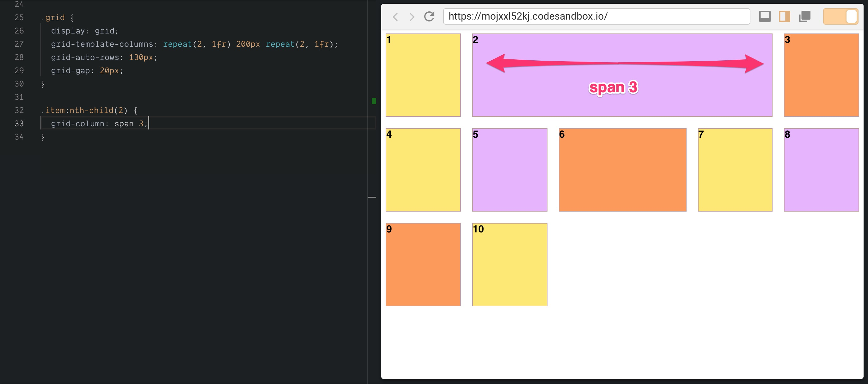Image resolution: width=868 pixels, height=384 pixels.
Task: Switch preview to side panel layout
Action: point(785,16)
